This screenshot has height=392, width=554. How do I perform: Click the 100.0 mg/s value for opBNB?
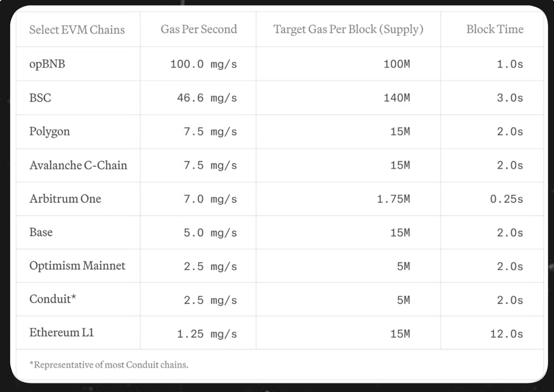(x=203, y=64)
